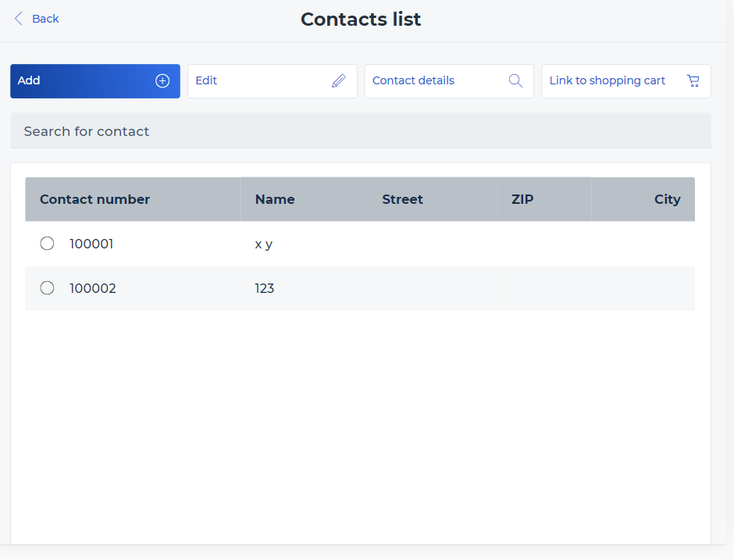Click the shopping cart icon
734x560 pixels.
point(693,81)
